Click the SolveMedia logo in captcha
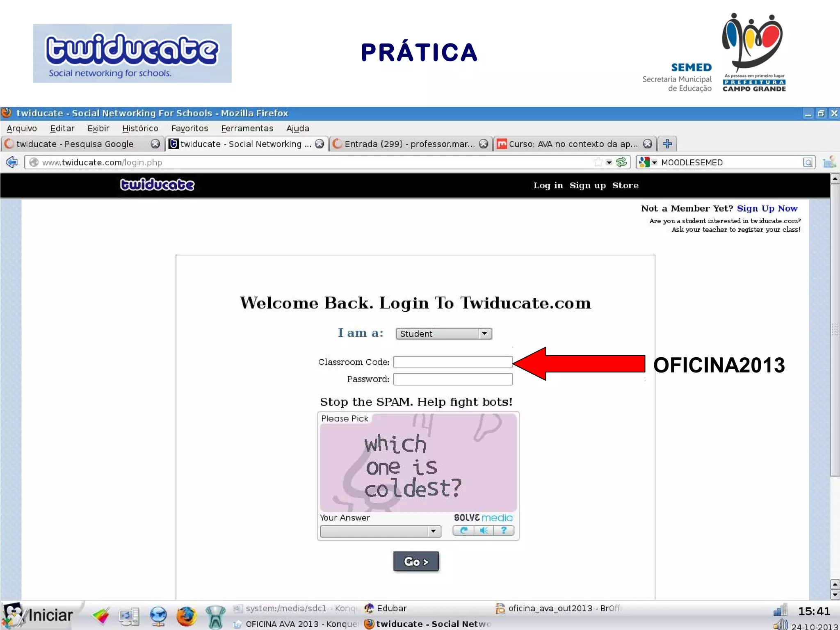This screenshot has width=840, height=630. pos(483,518)
